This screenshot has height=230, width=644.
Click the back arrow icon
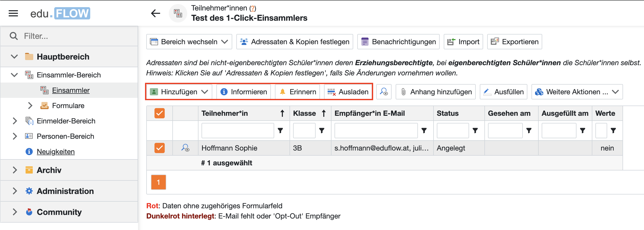tap(156, 13)
